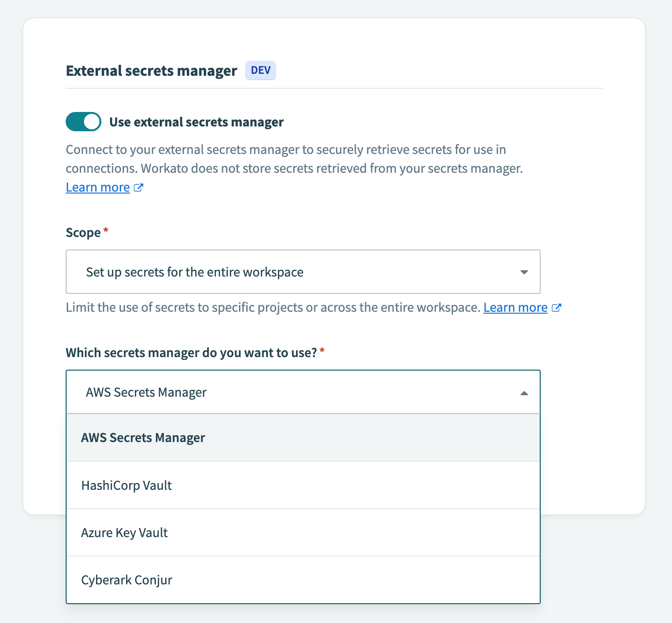
Task: Choose "Azure Key Vault" as secrets manager
Action: coord(124,532)
